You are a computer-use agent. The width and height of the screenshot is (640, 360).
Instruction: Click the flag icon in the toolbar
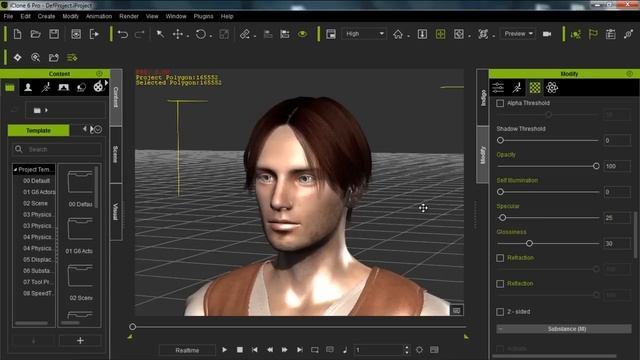(x=593, y=34)
